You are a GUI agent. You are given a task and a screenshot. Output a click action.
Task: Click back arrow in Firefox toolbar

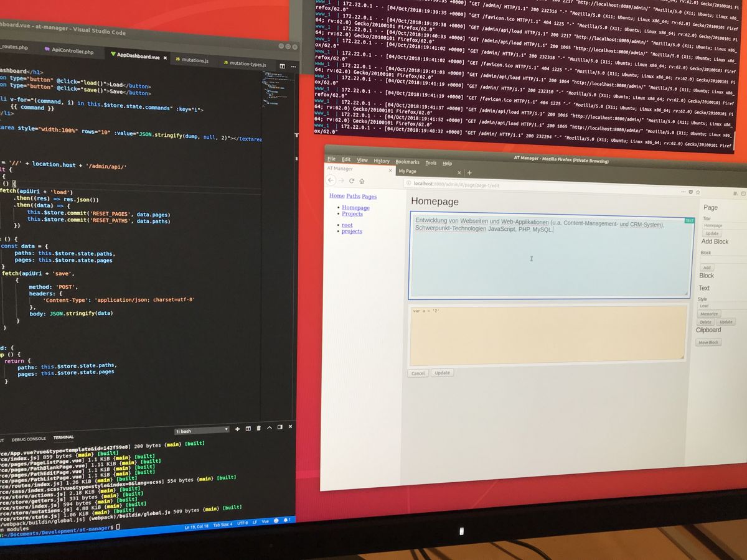click(331, 180)
